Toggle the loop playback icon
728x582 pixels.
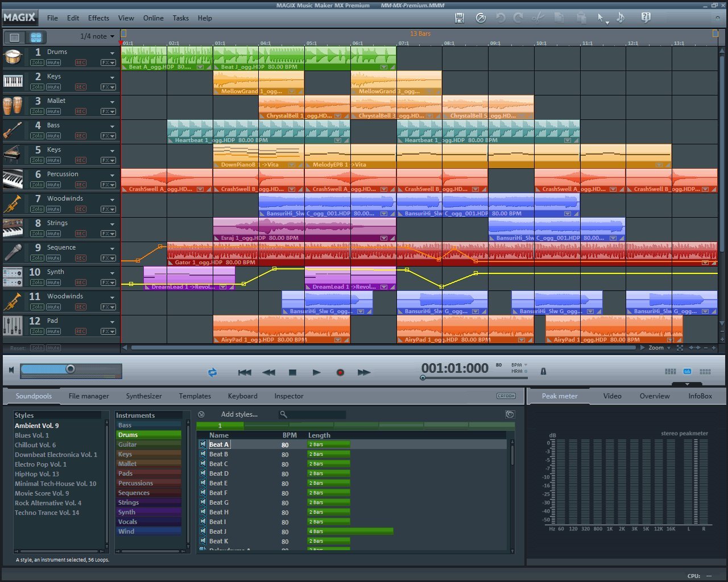pos(212,372)
